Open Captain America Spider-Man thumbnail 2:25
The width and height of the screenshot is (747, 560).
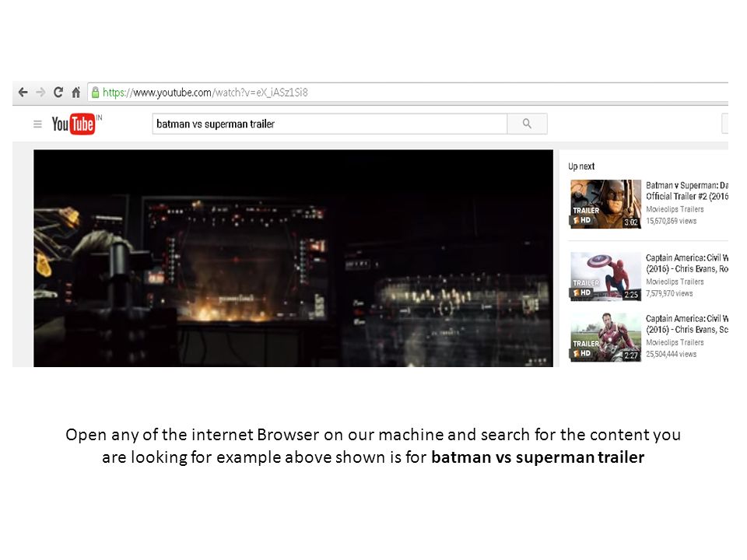605,276
